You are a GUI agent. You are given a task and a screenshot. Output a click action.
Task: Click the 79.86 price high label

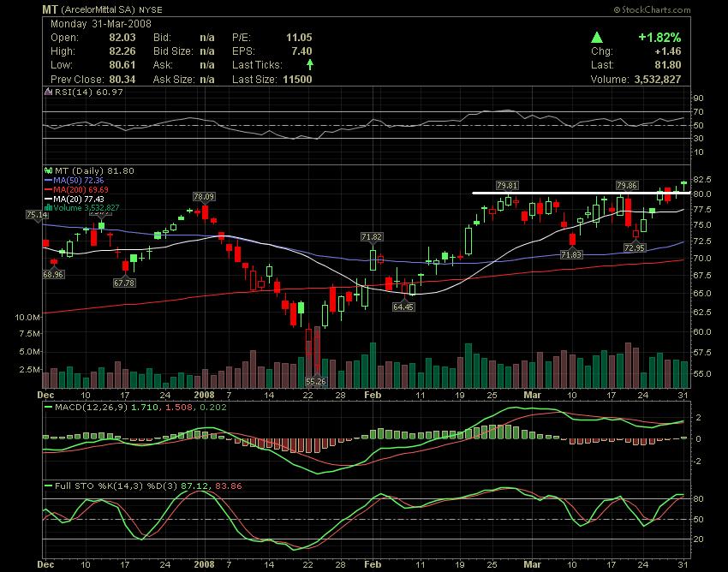pyautogui.click(x=627, y=186)
